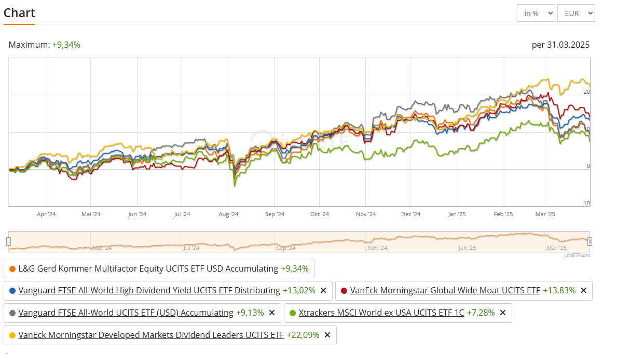
Task: Remove Vanguard High Dividend Yield ETF from chart
Action: 323,290
